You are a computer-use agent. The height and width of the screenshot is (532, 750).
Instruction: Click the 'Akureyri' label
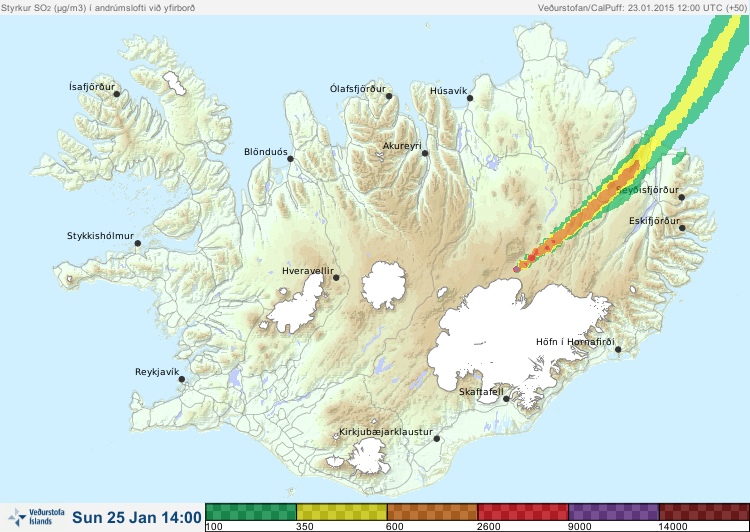[x=402, y=146]
